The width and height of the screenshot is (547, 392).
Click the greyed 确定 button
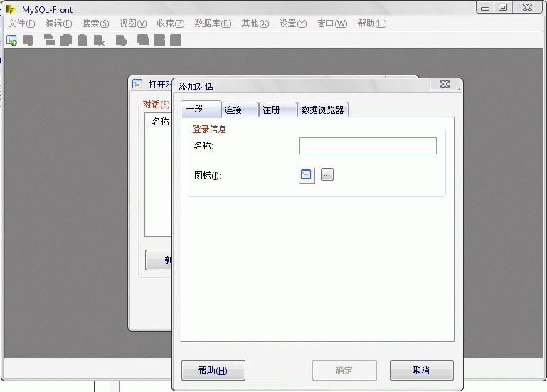344,371
